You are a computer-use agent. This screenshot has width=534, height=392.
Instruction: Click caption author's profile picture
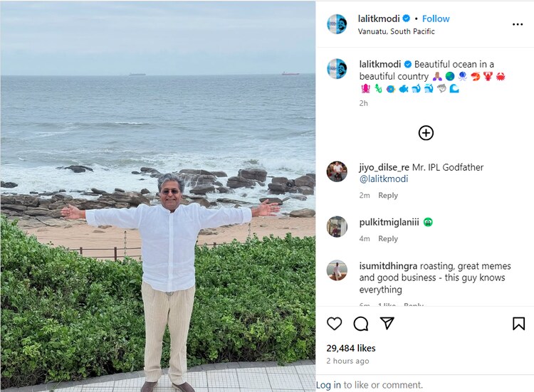(337, 68)
